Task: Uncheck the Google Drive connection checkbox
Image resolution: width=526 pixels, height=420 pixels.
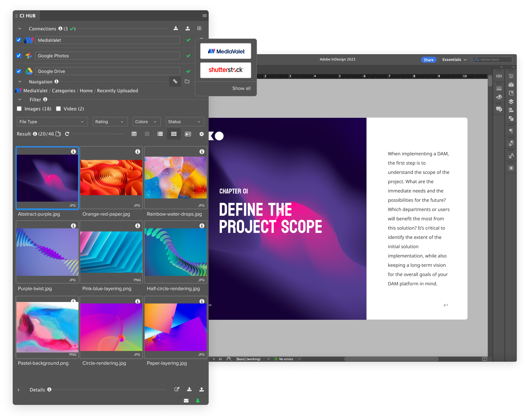Action: [x=19, y=71]
